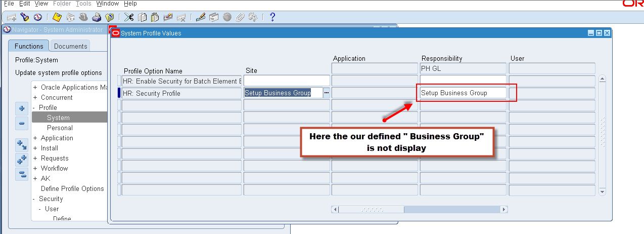Click the Help question mark icon

(272, 17)
